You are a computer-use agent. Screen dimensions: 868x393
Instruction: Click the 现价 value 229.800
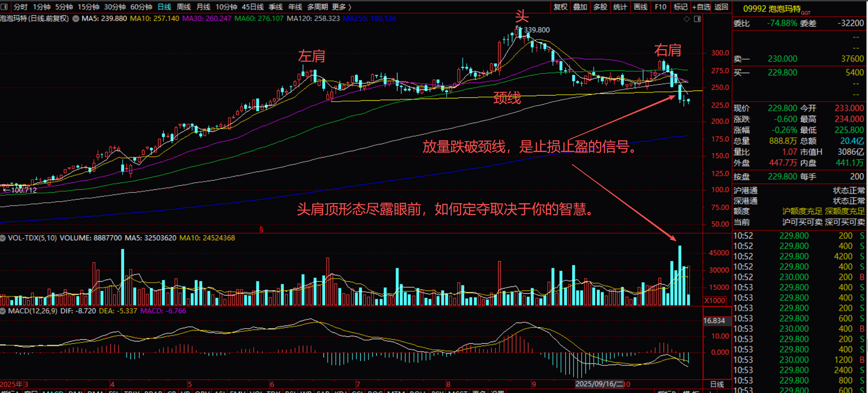783,108
